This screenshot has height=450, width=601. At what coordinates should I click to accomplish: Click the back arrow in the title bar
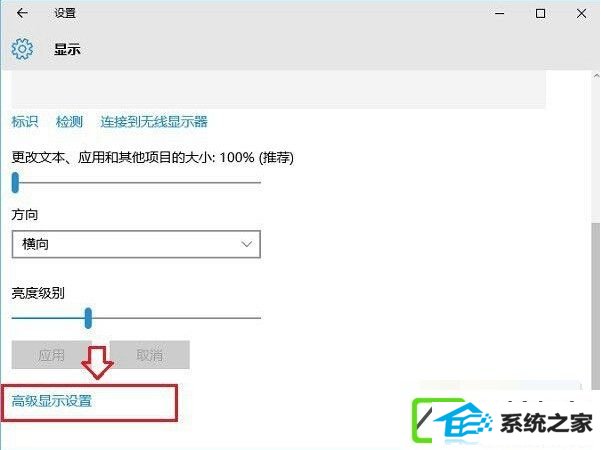click(22, 13)
